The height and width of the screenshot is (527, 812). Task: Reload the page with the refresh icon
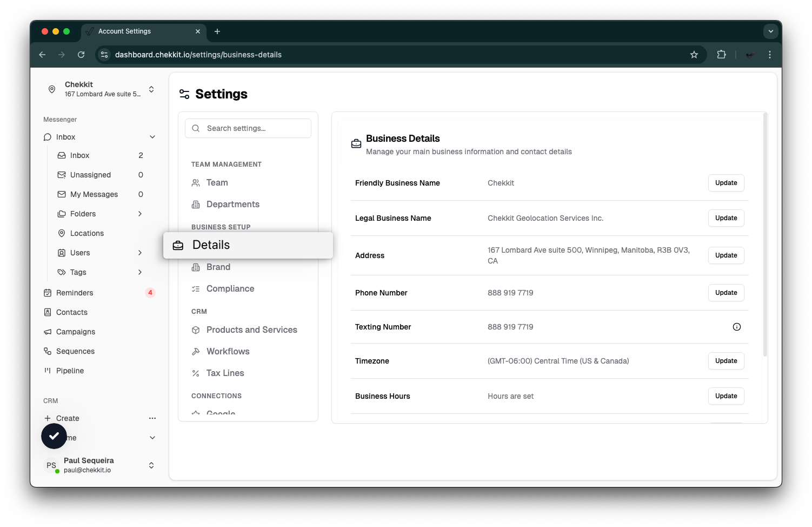pos(81,55)
